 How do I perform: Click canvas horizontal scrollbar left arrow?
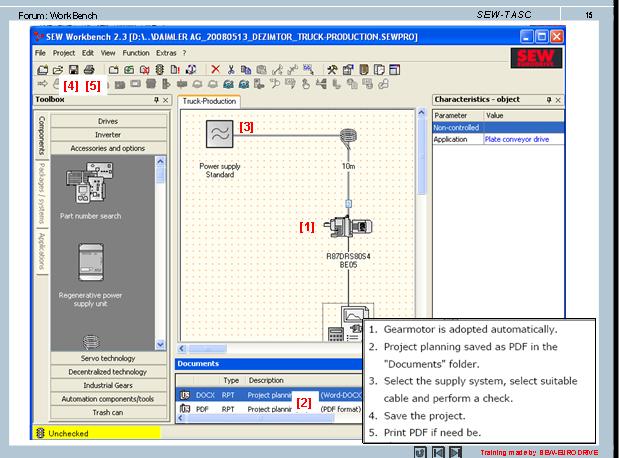[x=182, y=349]
